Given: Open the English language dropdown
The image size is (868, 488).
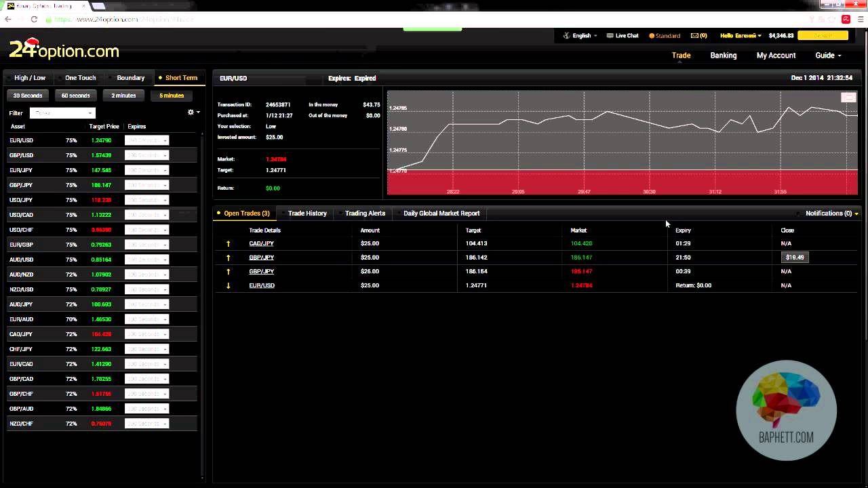Looking at the screenshot, I should 581,35.
